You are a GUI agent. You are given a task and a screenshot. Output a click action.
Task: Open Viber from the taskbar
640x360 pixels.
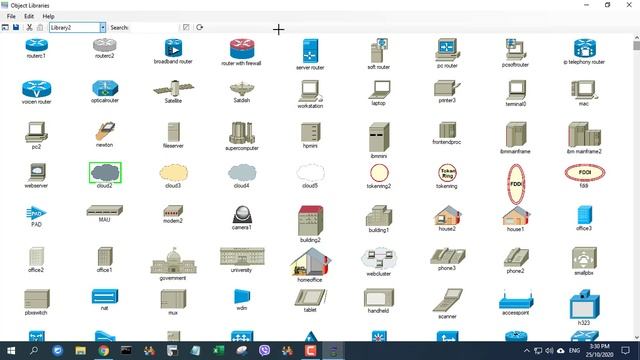tap(264, 351)
